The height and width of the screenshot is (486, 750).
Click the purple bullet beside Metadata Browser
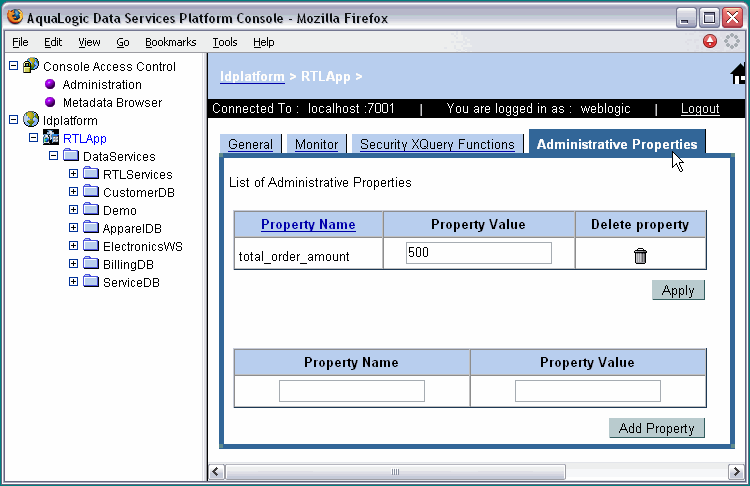pyautogui.click(x=50, y=102)
